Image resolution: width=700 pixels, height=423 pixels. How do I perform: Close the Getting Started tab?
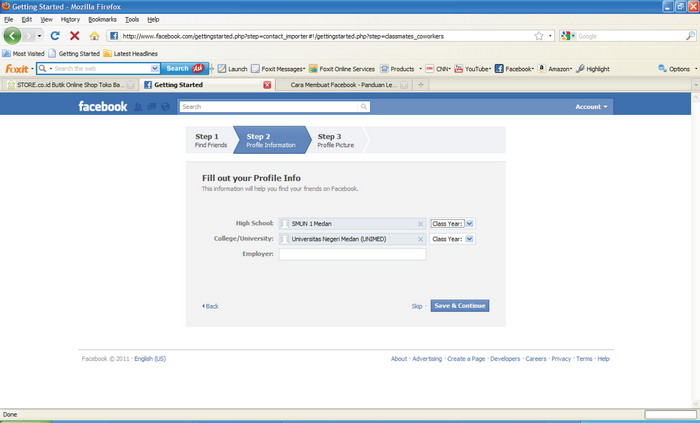click(267, 85)
